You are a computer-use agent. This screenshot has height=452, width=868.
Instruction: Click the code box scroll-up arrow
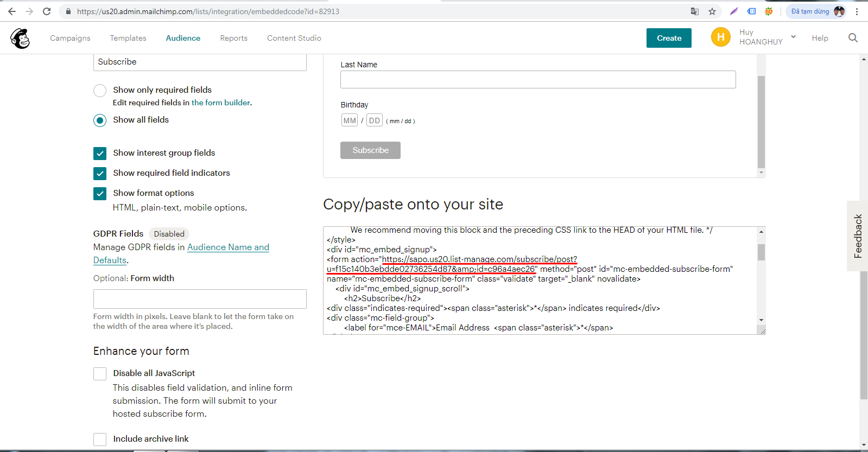click(x=762, y=232)
